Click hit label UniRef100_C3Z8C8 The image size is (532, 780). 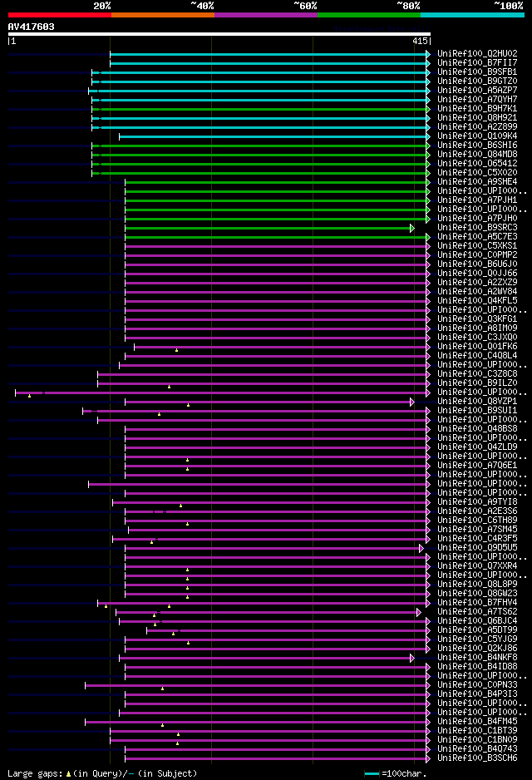[477, 374]
